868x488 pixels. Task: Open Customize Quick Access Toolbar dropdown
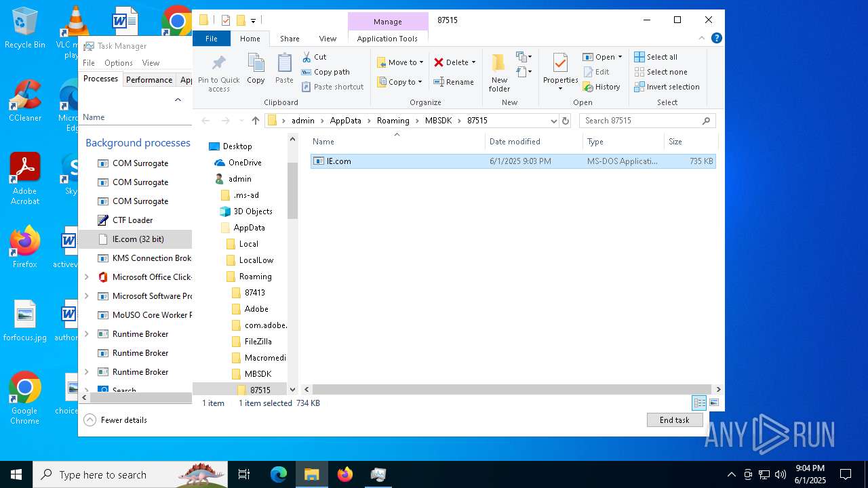coord(253,20)
